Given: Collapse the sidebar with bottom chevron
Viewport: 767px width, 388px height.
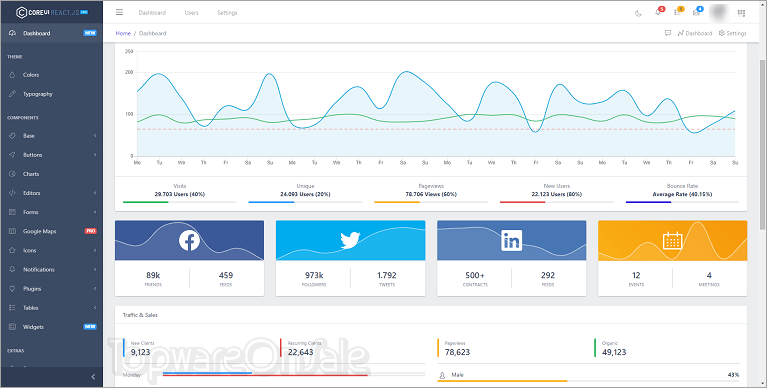Looking at the screenshot, I should tap(93, 377).
